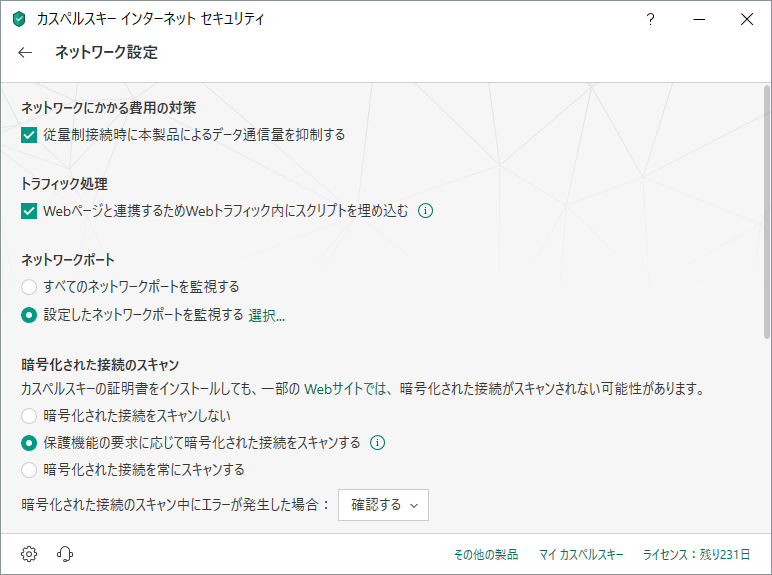Select monitor configured network ports option
772x575 pixels.
point(29,315)
